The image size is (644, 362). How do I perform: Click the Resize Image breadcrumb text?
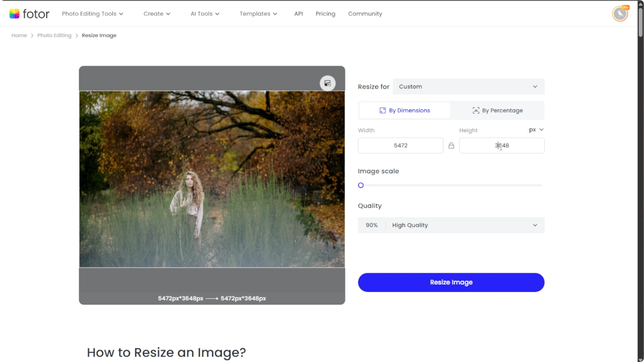[x=99, y=35]
